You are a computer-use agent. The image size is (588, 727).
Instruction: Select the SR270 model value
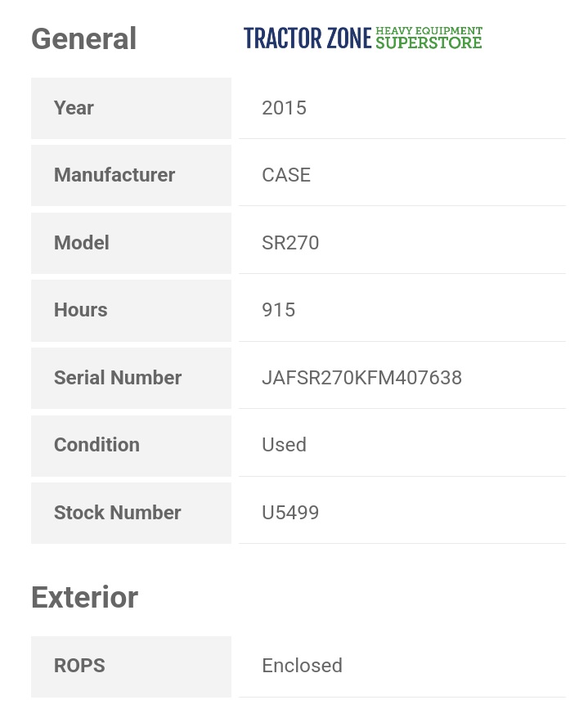click(290, 243)
